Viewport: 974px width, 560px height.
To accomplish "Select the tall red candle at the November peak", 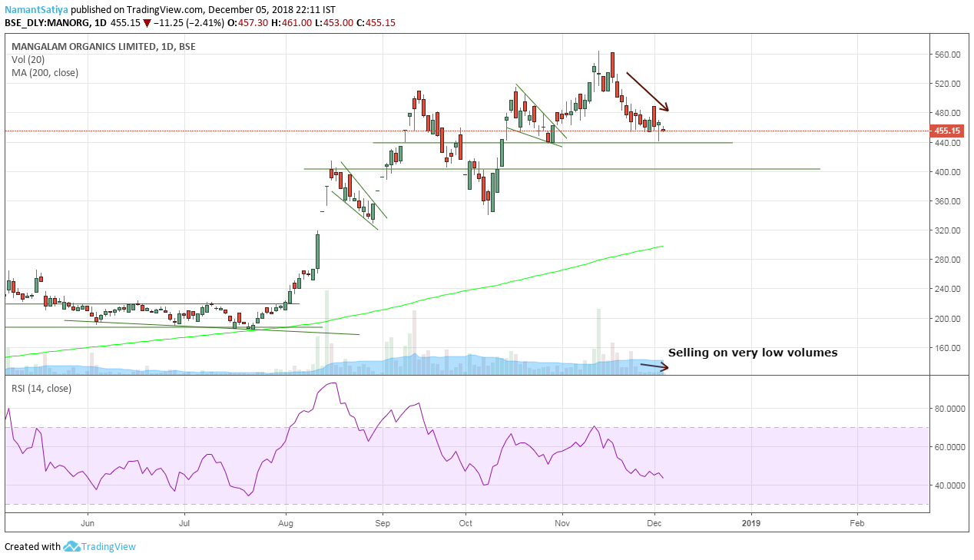I will (612, 72).
